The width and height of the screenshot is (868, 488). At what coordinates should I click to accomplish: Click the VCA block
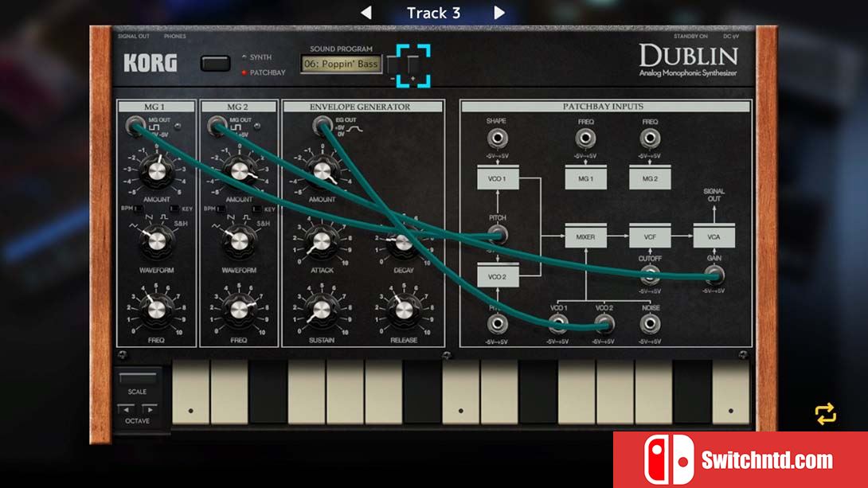coord(714,236)
